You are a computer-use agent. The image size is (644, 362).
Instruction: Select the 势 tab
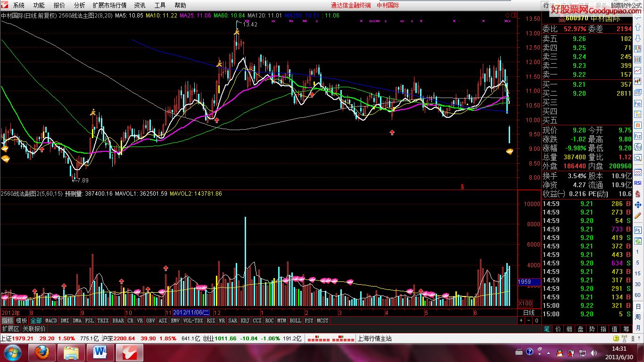point(592,329)
